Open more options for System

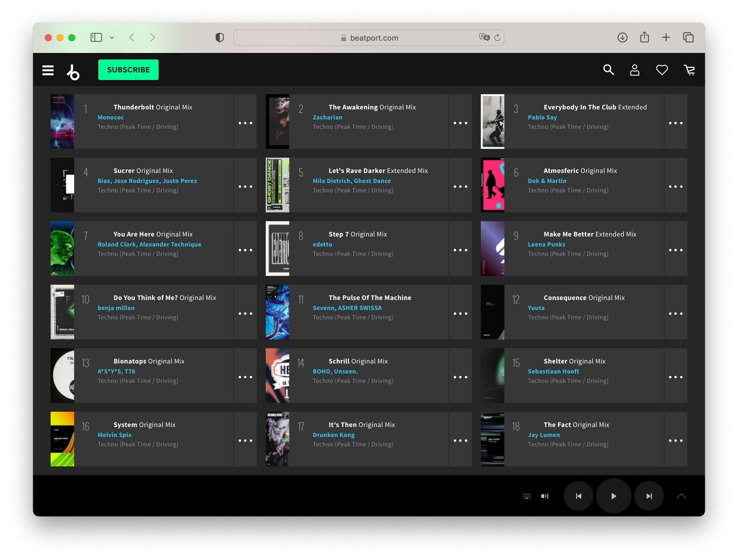[x=245, y=441]
